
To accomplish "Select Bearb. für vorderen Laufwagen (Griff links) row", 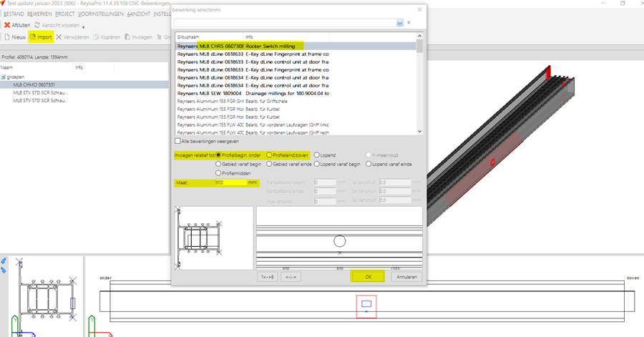I will (296, 124).
